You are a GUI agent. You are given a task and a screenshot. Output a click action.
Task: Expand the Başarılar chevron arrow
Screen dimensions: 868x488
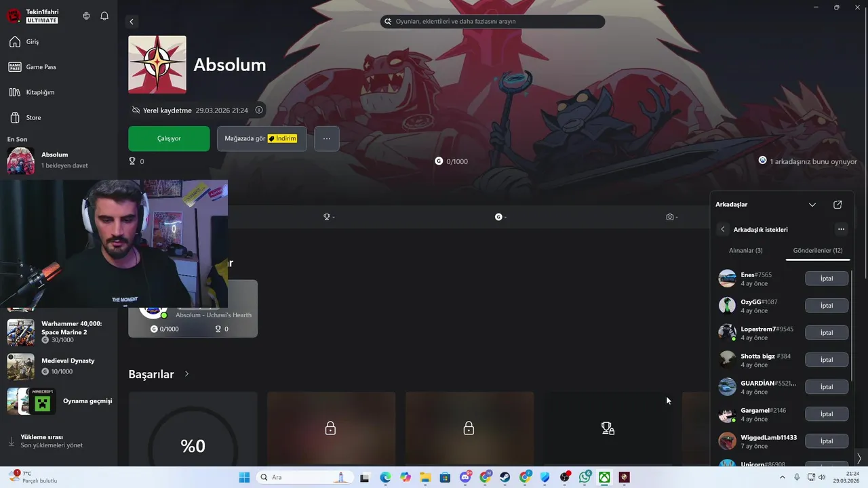pos(186,374)
